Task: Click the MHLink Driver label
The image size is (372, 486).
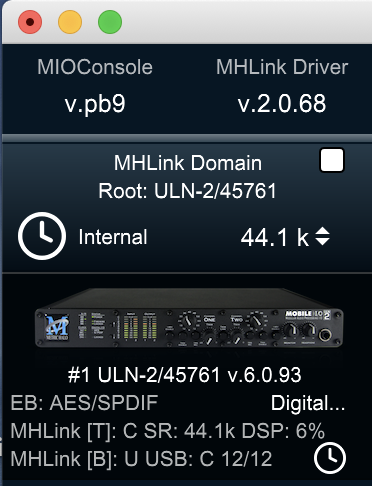Action: pos(282,67)
